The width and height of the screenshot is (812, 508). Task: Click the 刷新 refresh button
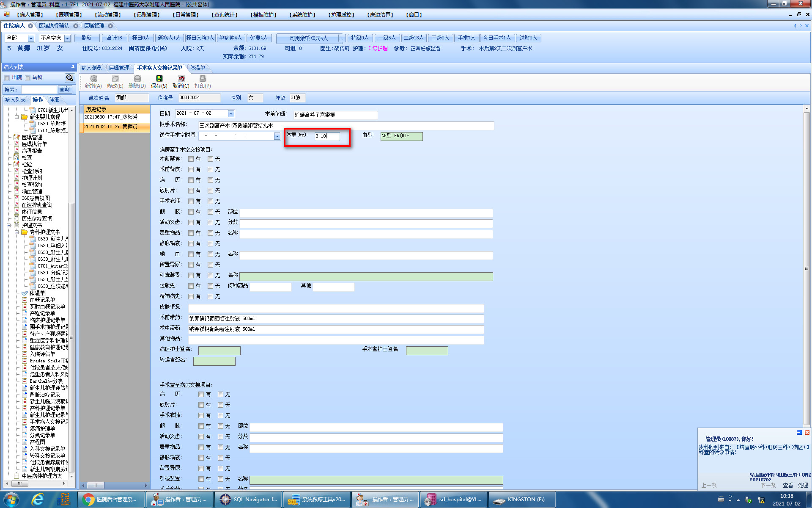point(87,38)
